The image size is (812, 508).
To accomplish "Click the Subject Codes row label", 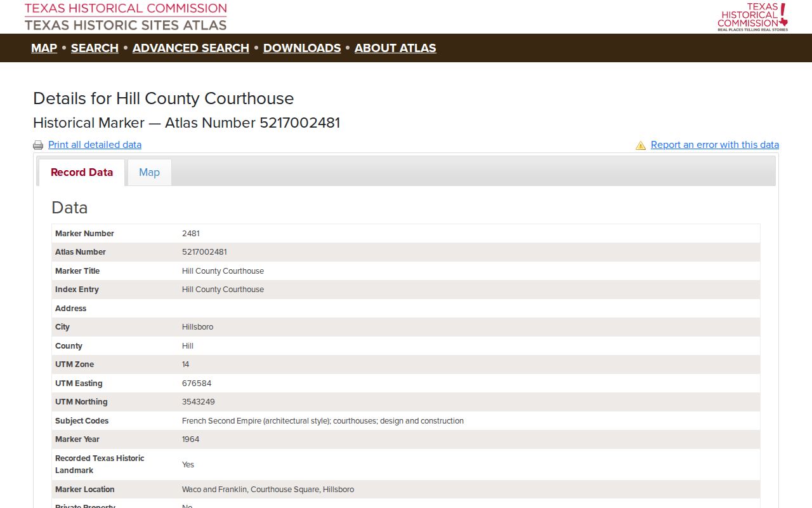I will [82, 421].
